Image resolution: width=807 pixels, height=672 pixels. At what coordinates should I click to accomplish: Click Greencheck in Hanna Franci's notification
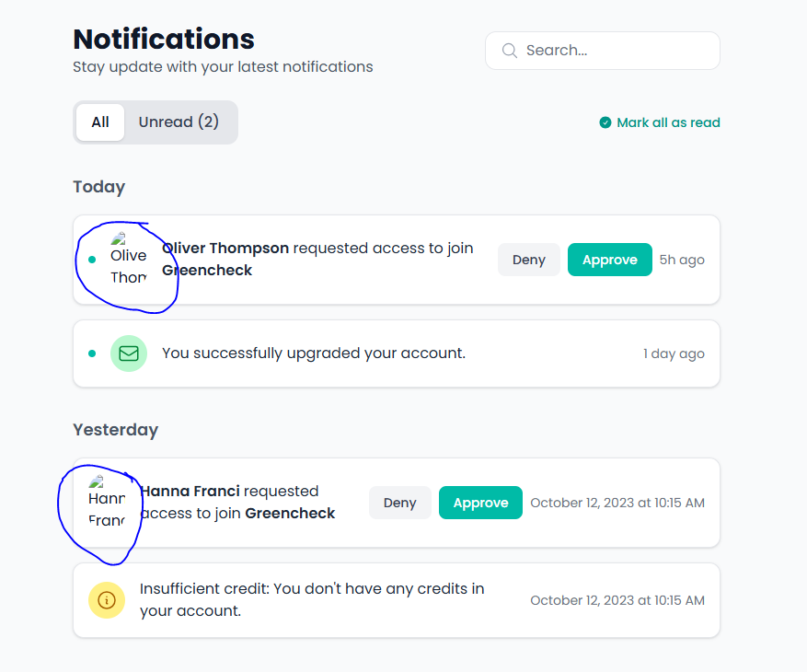point(290,514)
